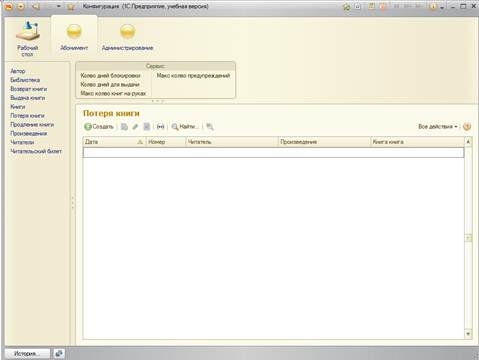
Task: Open Произведения in the navigation panel
Action: pos(29,133)
